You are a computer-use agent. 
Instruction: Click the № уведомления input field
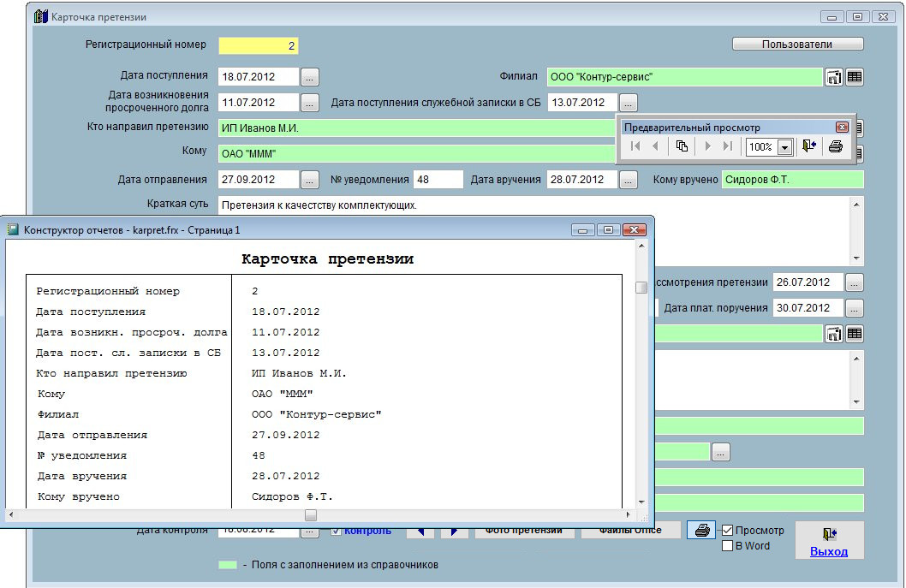(x=438, y=180)
